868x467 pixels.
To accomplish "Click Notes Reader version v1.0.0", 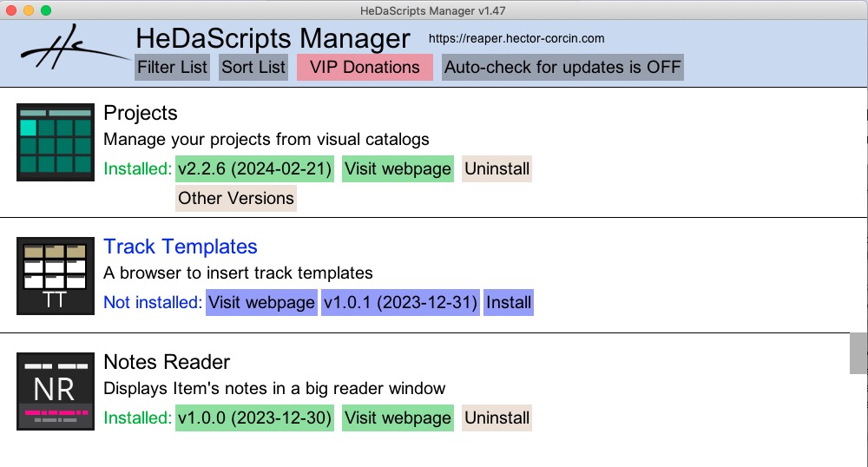I will 254,418.
